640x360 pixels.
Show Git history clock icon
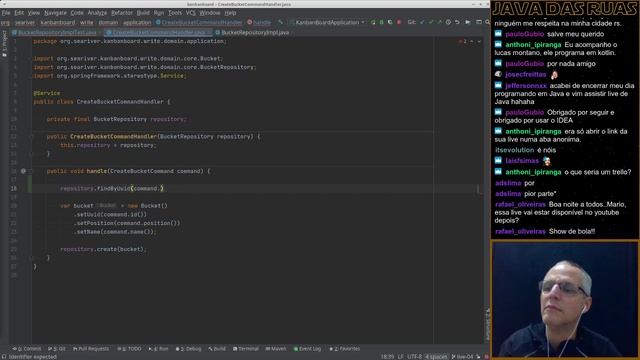pos(448,22)
